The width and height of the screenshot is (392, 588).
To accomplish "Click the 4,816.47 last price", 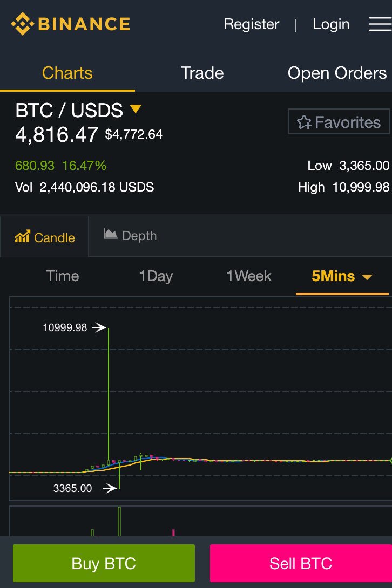I will point(57,134).
